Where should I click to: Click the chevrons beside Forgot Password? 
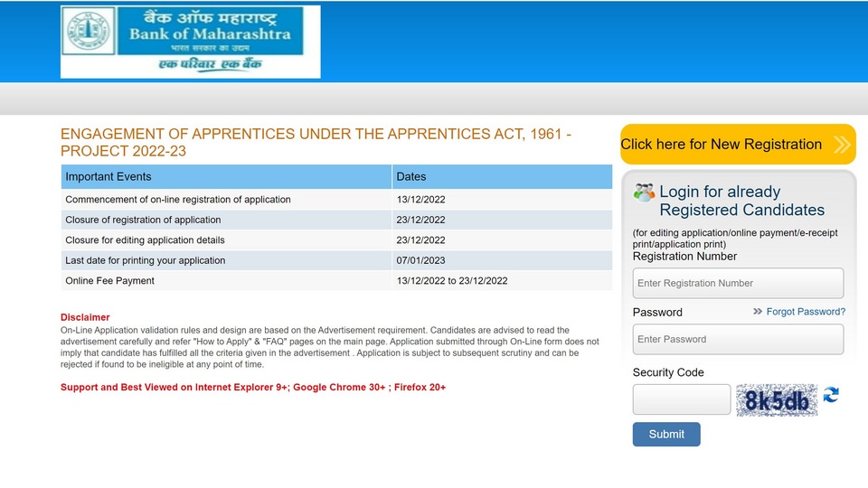pos(758,312)
